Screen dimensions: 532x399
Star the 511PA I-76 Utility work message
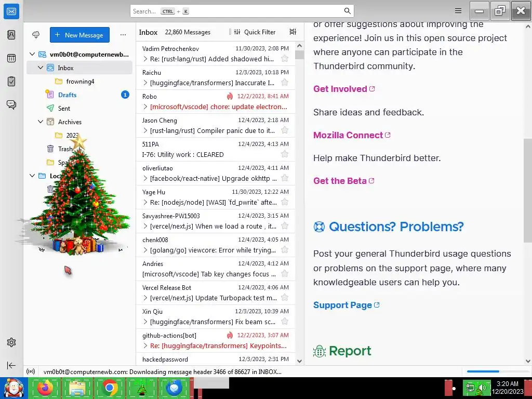[x=285, y=154]
